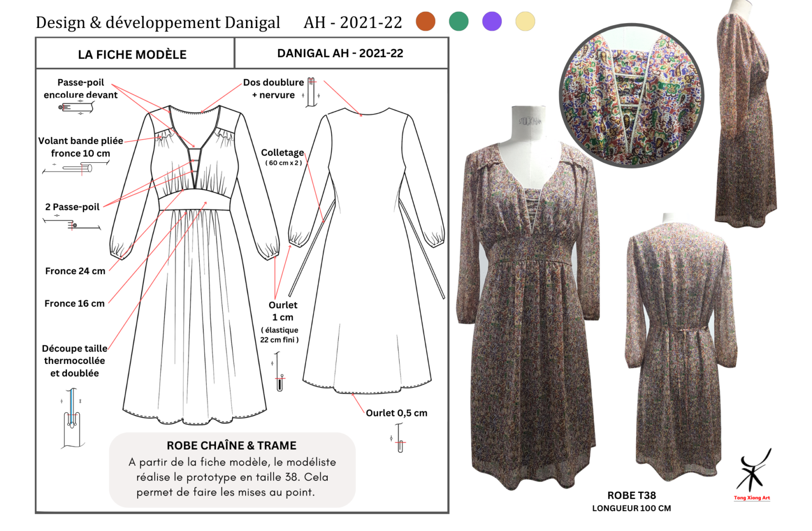The image size is (812, 531).
Task: Select the front view dress technical sketch
Action: 194,264
